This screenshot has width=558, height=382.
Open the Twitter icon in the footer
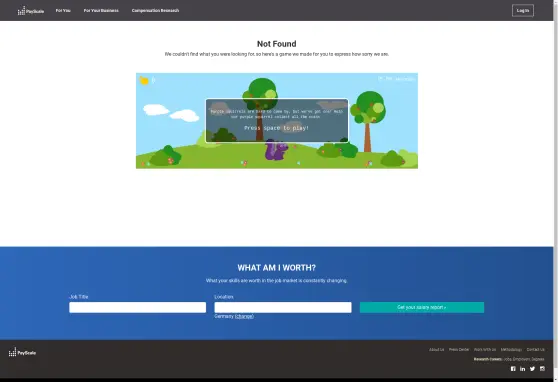(x=532, y=369)
